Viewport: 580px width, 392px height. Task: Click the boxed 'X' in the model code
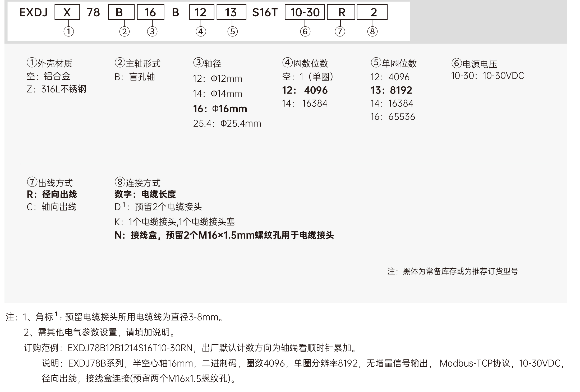(67, 12)
